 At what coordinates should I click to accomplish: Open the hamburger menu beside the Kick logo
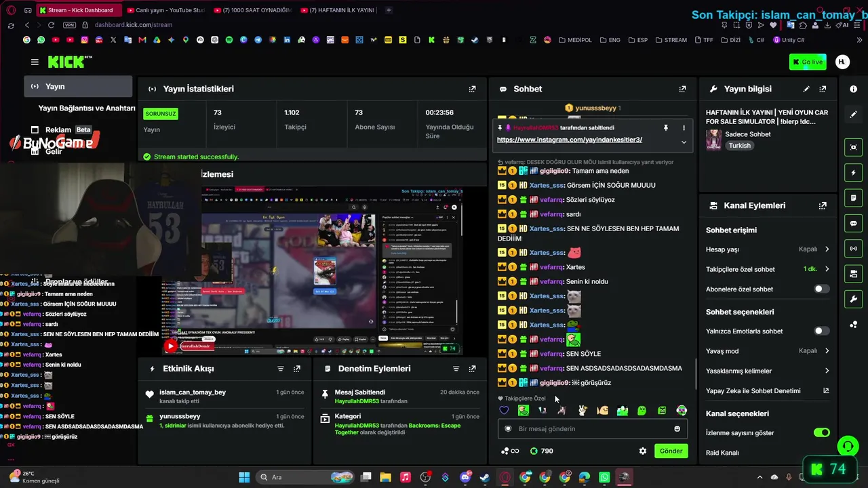coord(35,62)
